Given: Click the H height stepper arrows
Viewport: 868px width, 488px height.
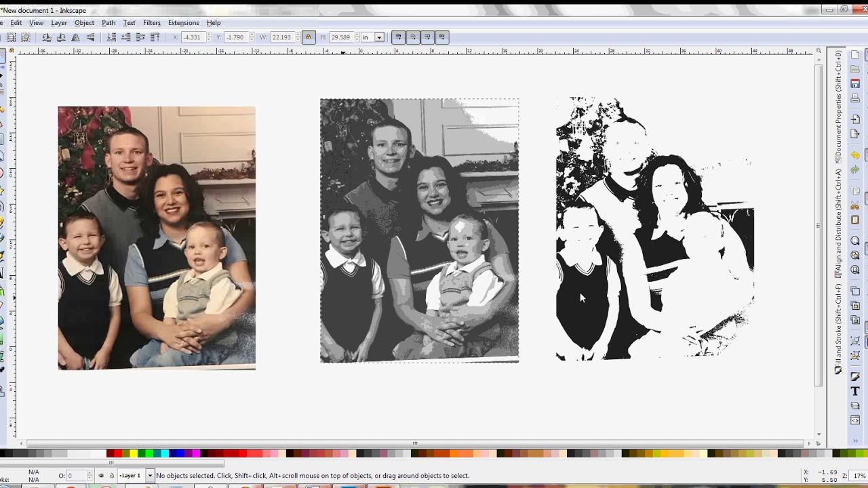Looking at the screenshot, I should coord(357,37).
